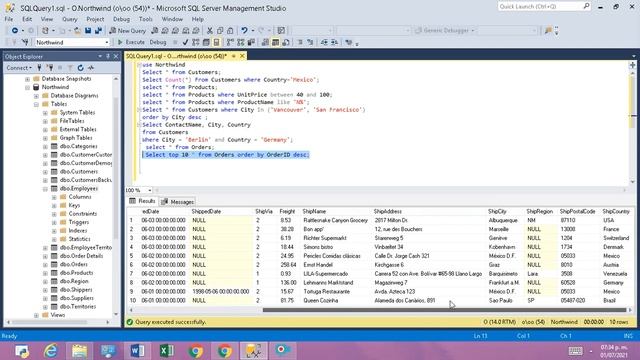Click the Debug toolbar button

[158, 42]
